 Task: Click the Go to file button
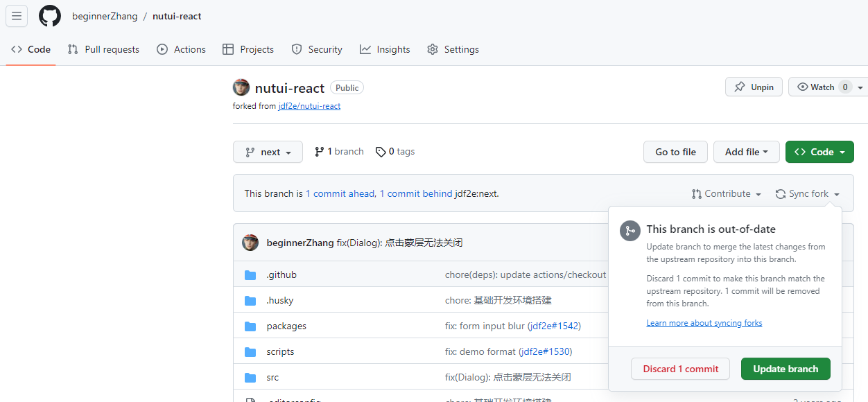[675, 152]
